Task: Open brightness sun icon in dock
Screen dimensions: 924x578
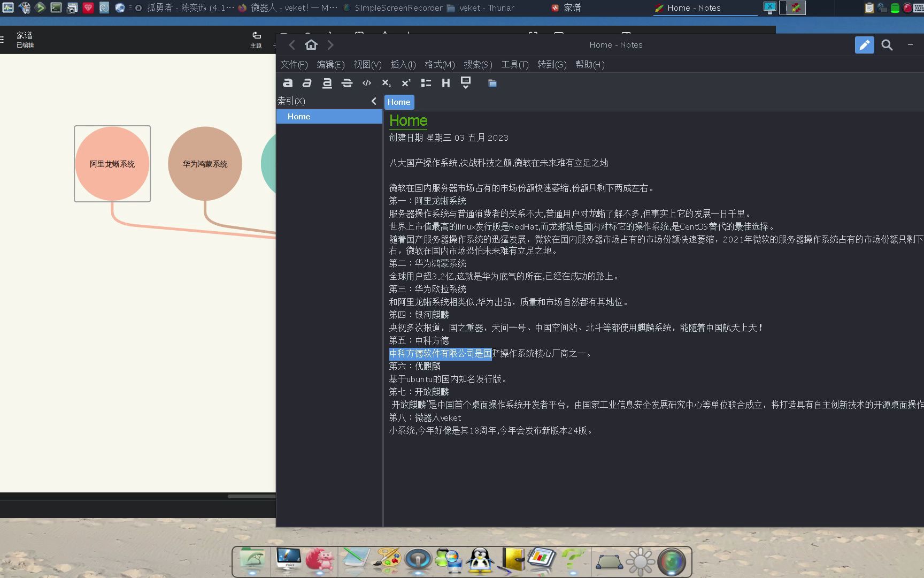Action: (640, 561)
